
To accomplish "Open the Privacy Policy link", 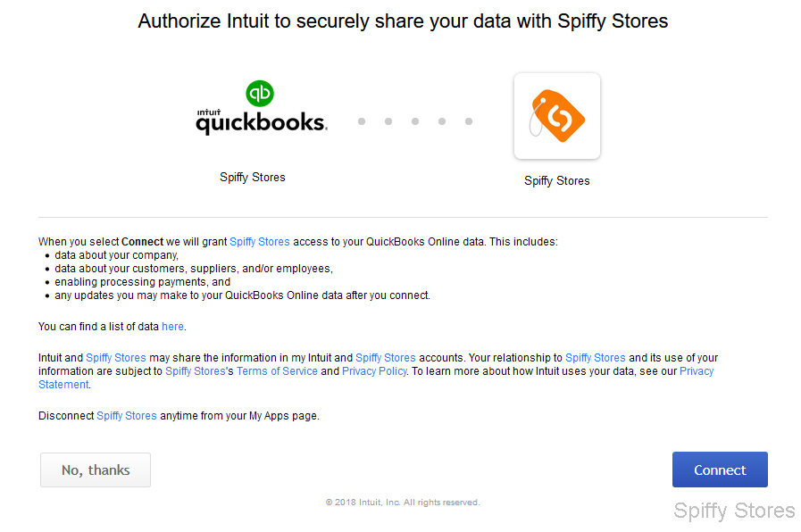I will tap(374, 371).
